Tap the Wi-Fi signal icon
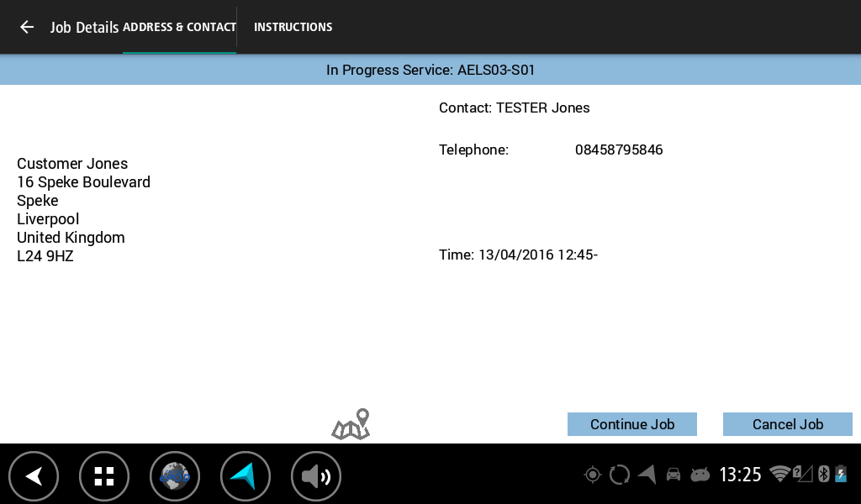Screen dimensions: 861x504 (x=779, y=474)
